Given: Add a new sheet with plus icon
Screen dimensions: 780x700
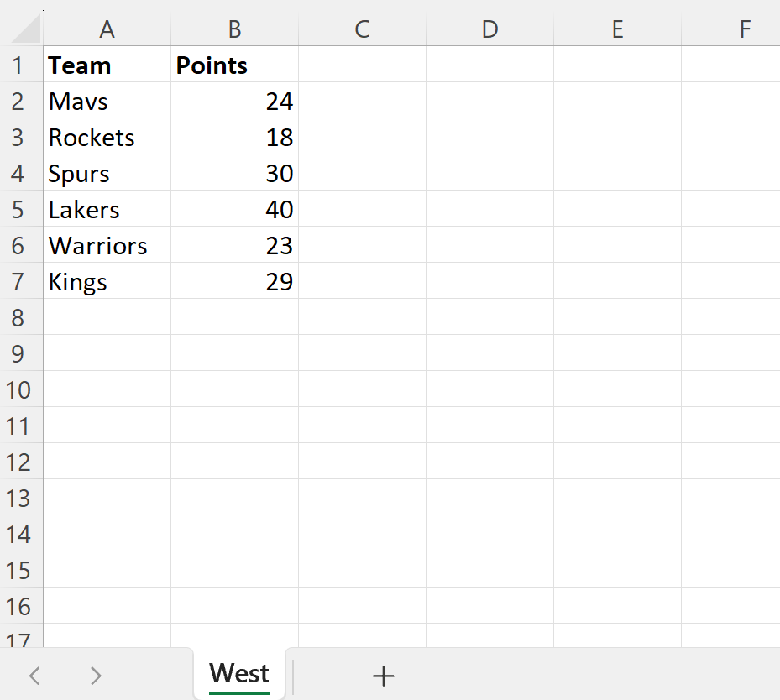Looking at the screenshot, I should pos(383,675).
